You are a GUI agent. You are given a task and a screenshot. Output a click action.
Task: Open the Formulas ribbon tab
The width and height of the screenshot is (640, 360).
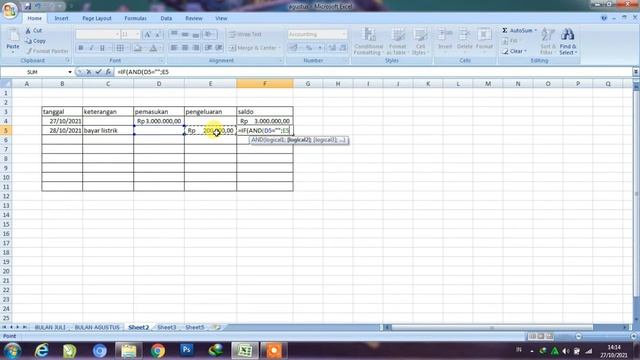[136, 18]
